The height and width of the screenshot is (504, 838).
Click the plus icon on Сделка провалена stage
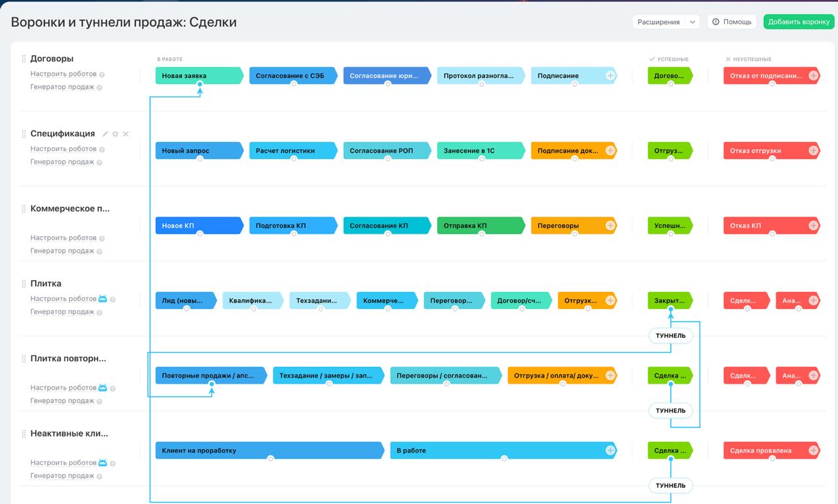[813, 450]
